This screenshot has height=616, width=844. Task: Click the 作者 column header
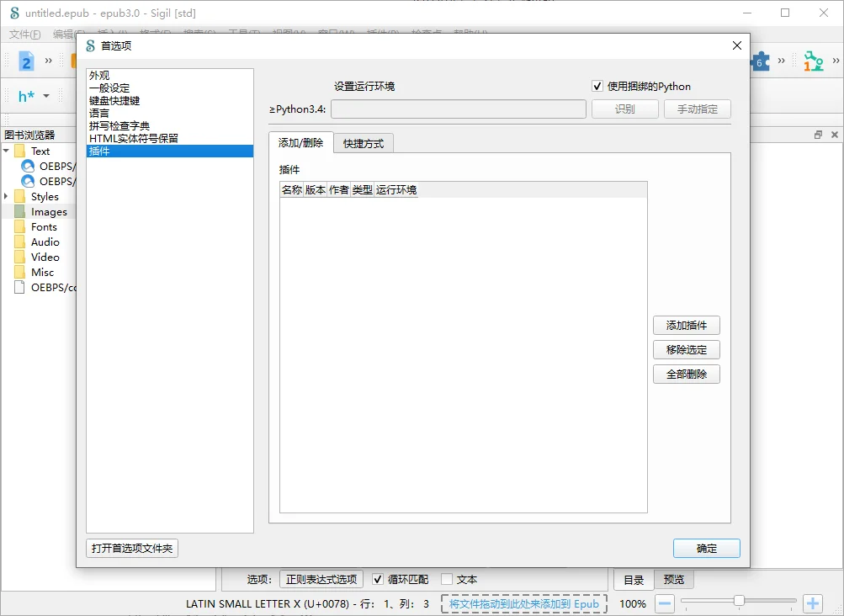(338, 190)
